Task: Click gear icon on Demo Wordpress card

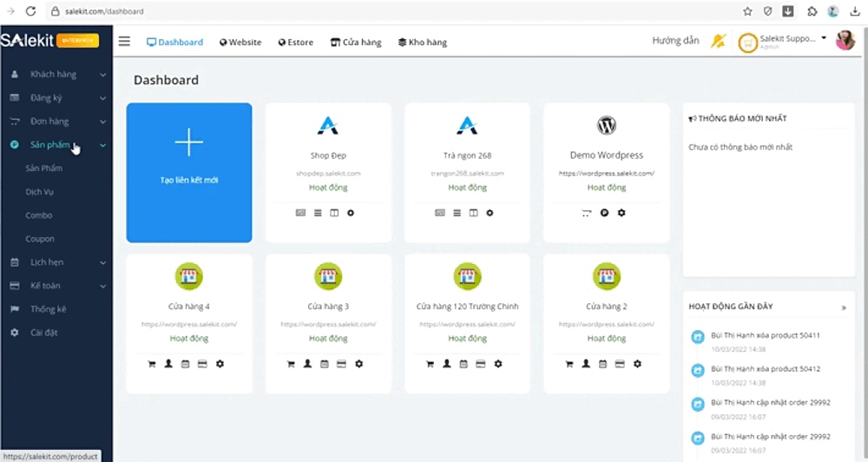Action: [621, 213]
